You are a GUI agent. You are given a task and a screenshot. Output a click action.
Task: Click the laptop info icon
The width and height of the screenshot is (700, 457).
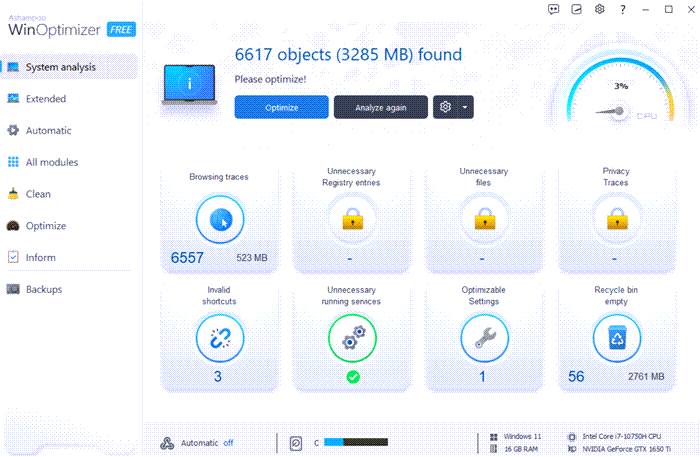coord(189,85)
